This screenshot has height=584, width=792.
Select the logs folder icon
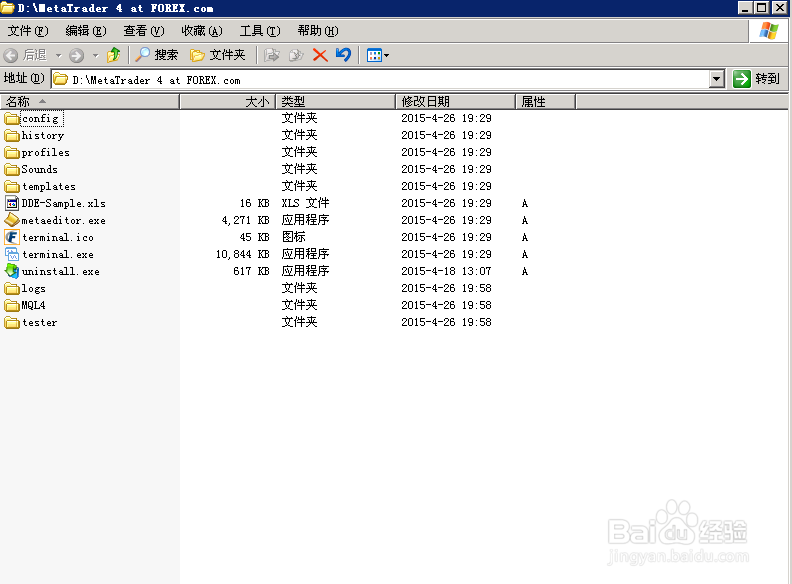[12, 288]
